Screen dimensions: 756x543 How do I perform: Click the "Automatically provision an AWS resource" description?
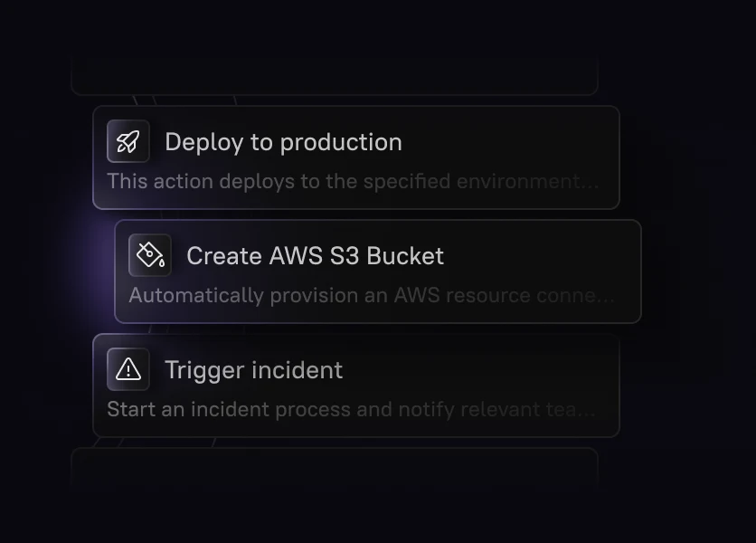click(362, 295)
